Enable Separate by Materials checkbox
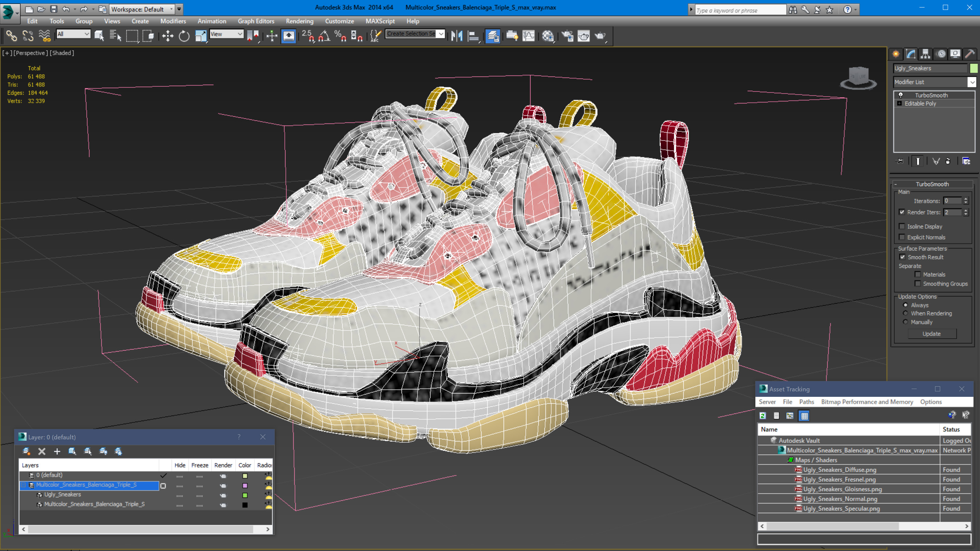Viewport: 980px width, 551px height. coord(918,274)
